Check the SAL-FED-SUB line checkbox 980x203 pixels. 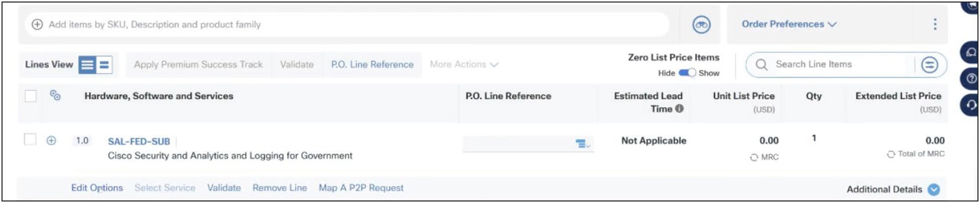[x=30, y=140]
